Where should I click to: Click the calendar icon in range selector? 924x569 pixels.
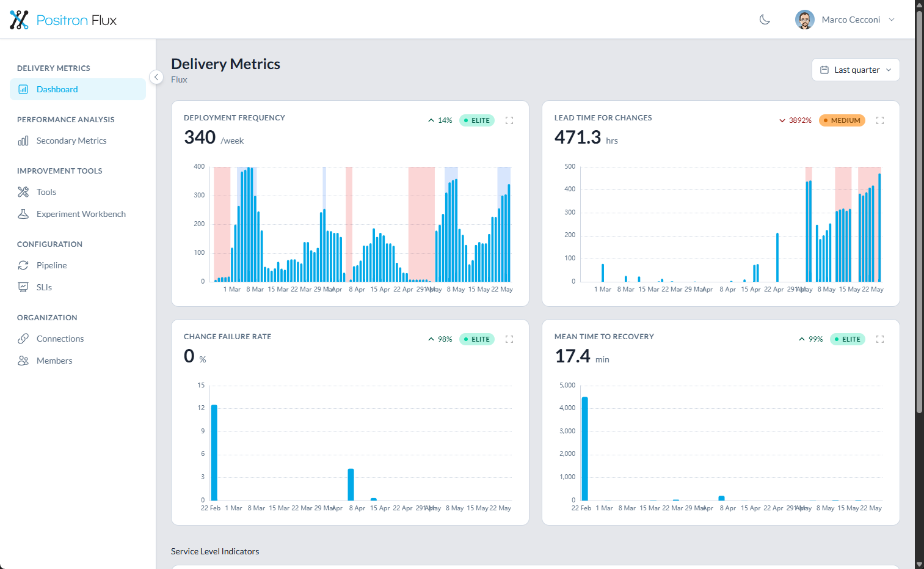pos(824,70)
